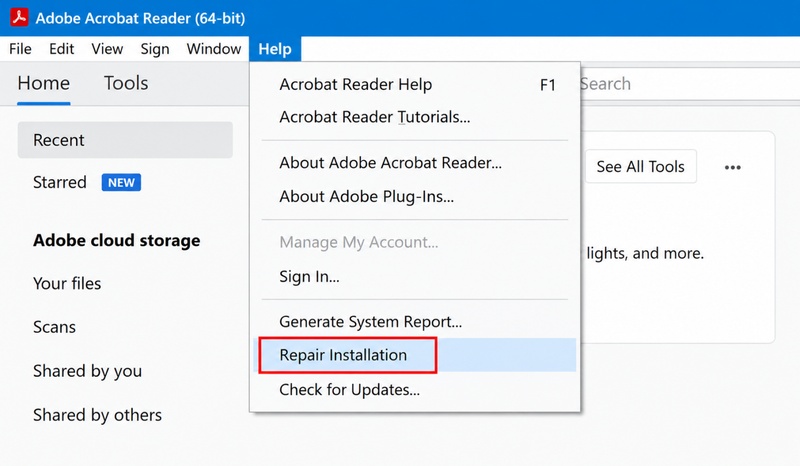Image resolution: width=800 pixels, height=466 pixels.
Task: Open the Window menu
Action: click(x=214, y=49)
